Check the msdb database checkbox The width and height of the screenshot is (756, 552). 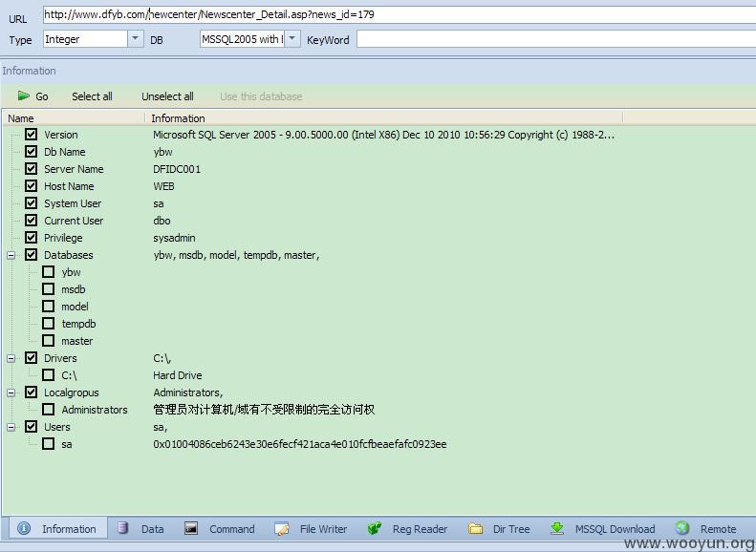(x=48, y=289)
